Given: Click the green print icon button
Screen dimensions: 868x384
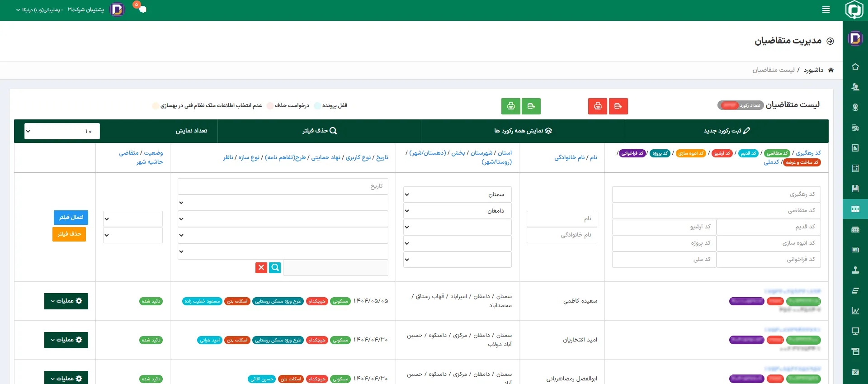Looking at the screenshot, I should click(511, 106).
